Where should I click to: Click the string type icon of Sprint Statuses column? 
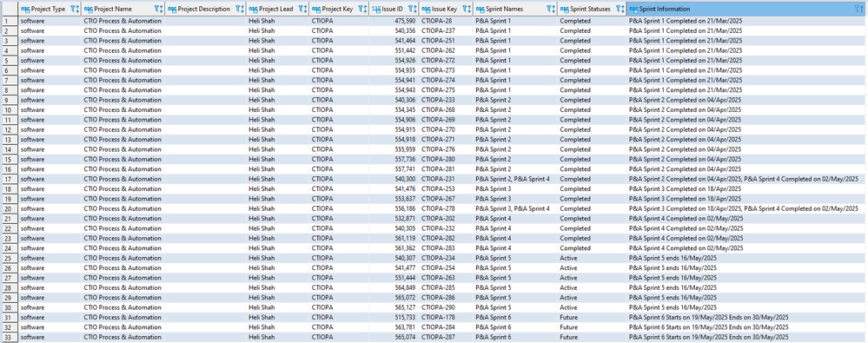[x=565, y=9]
